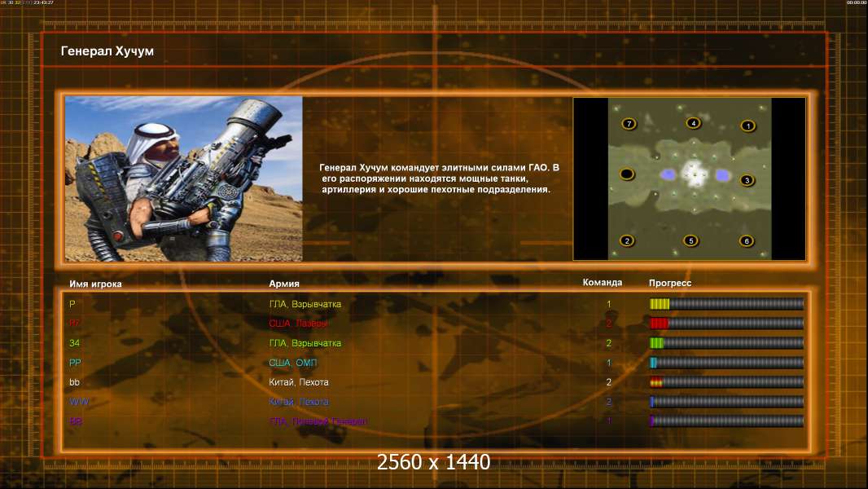
Task: Click the general's portrait image
Action: coord(183,178)
